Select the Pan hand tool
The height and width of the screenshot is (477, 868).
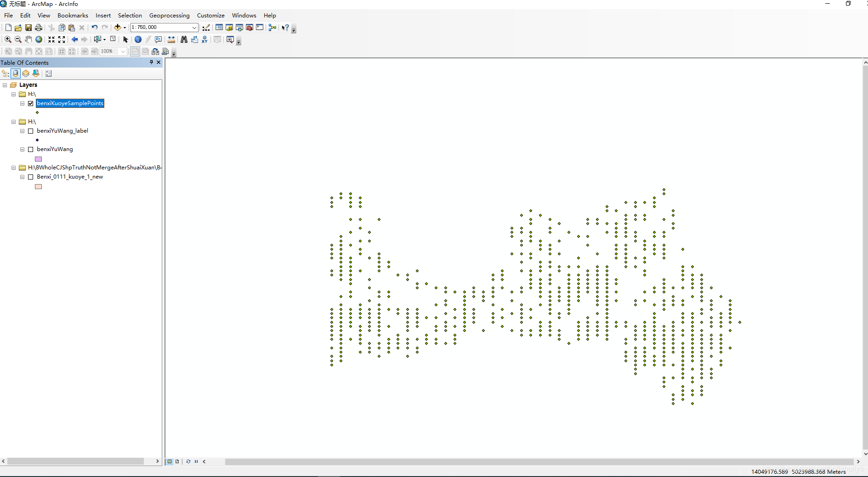click(x=28, y=39)
